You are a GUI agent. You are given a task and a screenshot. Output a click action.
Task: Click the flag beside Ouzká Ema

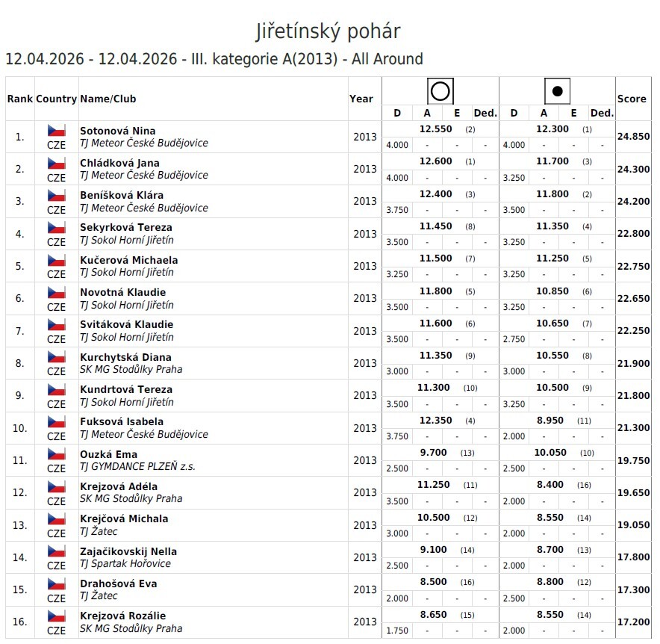(57, 454)
